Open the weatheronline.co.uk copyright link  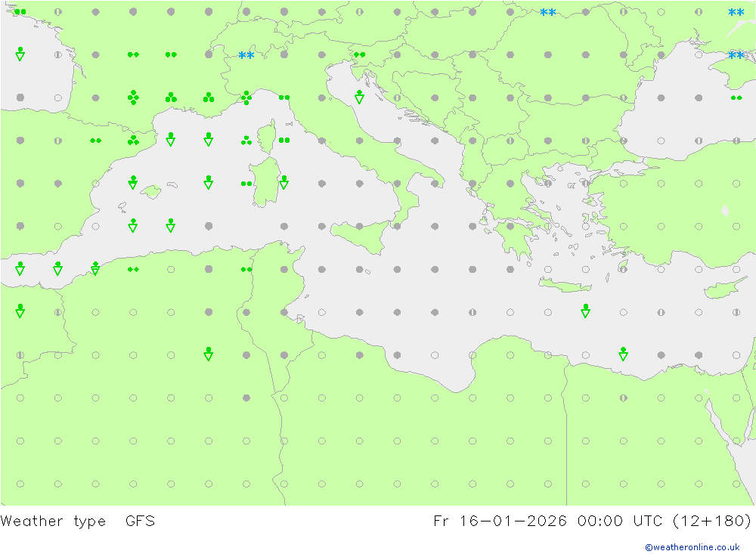[692, 547]
